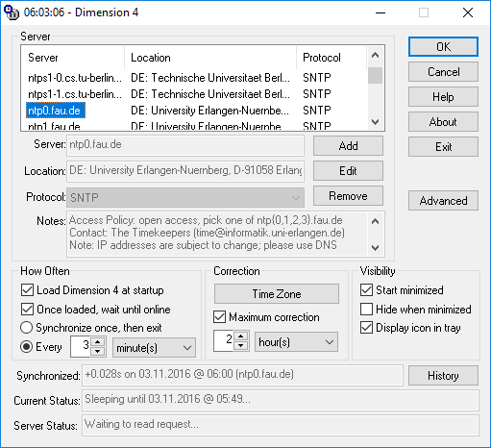Enable Hide when minimized checkbox

click(366, 310)
